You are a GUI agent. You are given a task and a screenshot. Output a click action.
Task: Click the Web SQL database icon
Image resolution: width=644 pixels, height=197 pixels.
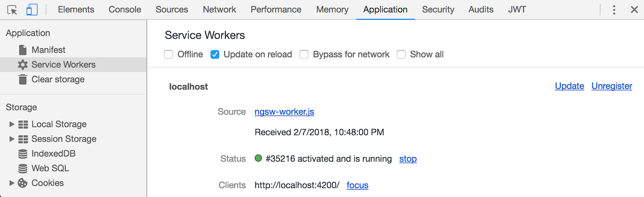[x=23, y=168]
